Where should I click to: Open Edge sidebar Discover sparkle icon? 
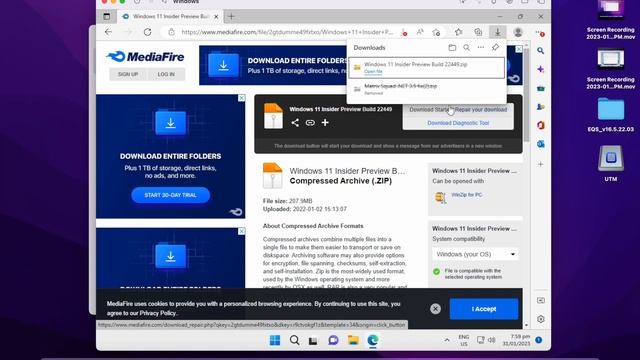click(540, 69)
